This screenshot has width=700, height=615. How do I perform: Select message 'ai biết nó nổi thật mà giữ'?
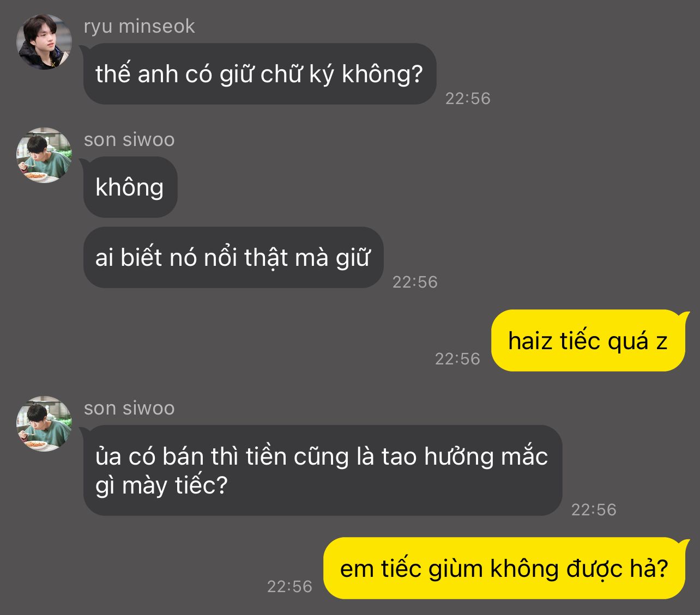[233, 258]
